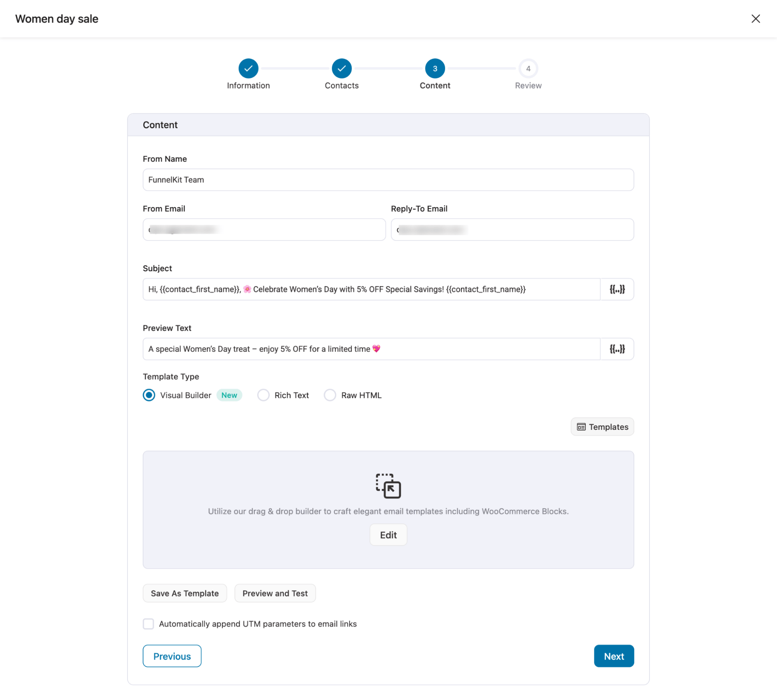The image size is (777, 700).
Task: Click the Content step label
Action: 435,86
